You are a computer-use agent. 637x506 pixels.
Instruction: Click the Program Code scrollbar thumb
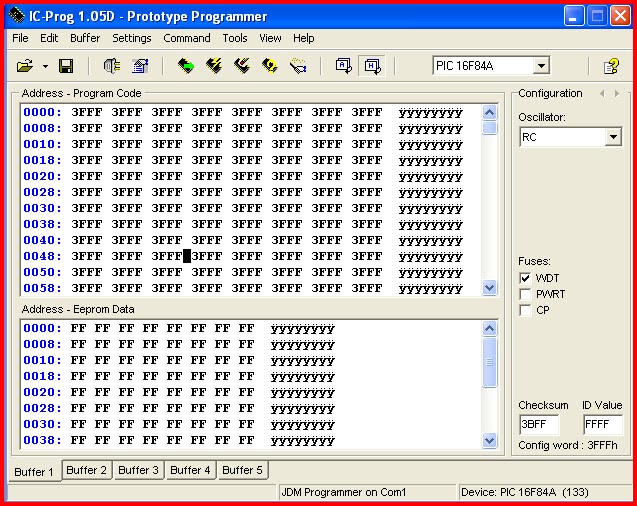click(490, 128)
